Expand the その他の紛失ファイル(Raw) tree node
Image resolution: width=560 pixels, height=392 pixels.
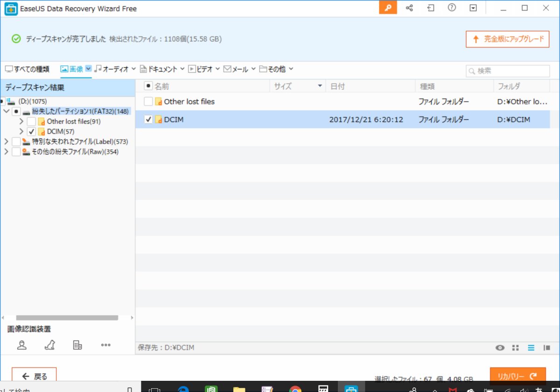click(x=6, y=152)
